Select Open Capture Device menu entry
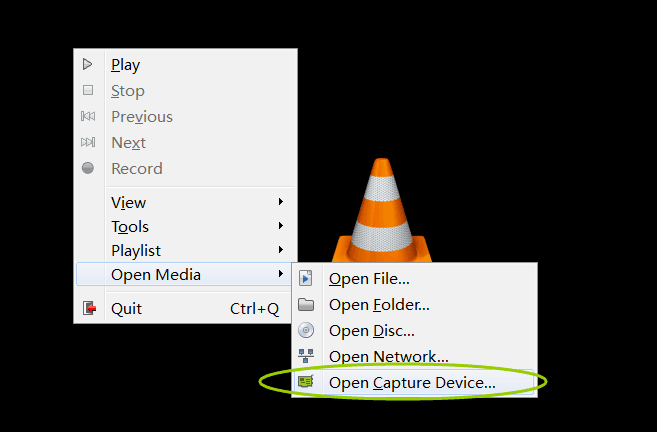Image resolution: width=657 pixels, height=432 pixels. 412,383
